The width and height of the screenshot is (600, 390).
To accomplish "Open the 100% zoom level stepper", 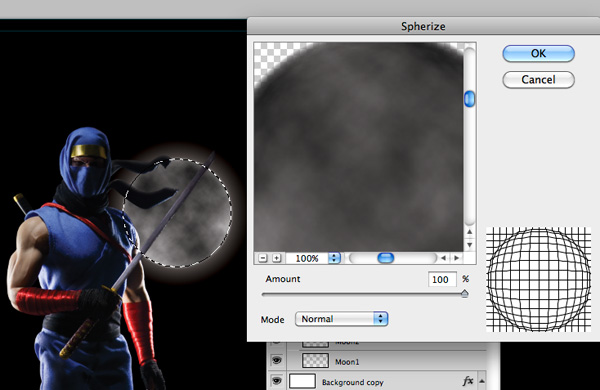I will [334, 258].
